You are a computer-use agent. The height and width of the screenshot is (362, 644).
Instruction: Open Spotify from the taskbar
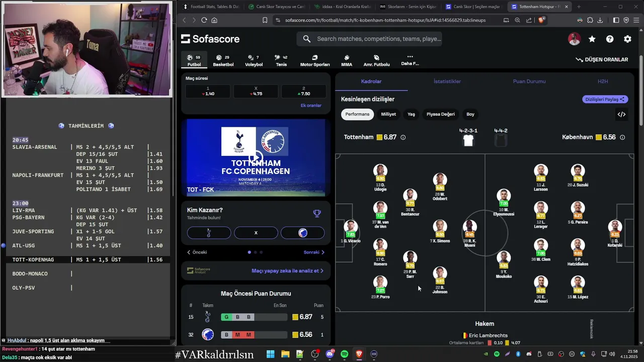coord(344,354)
